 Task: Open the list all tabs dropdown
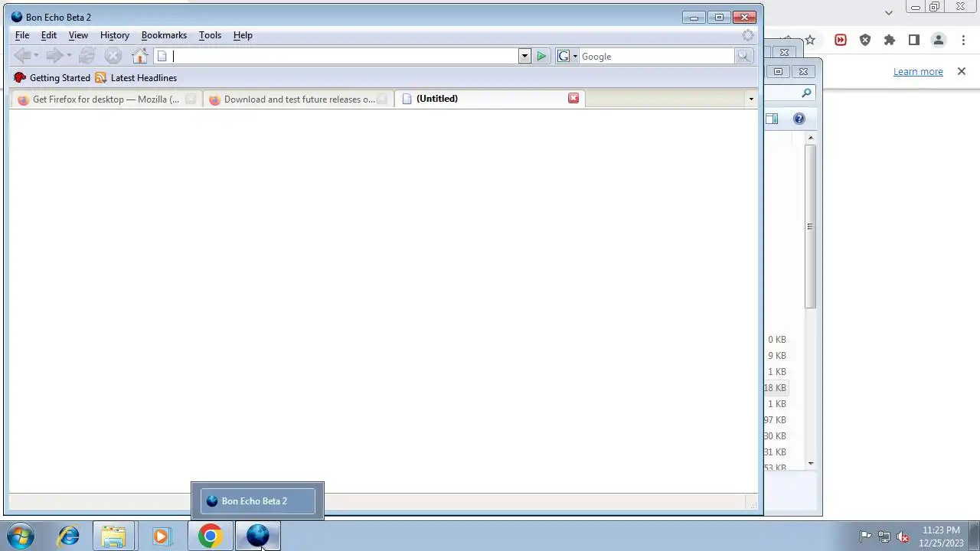click(750, 99)
